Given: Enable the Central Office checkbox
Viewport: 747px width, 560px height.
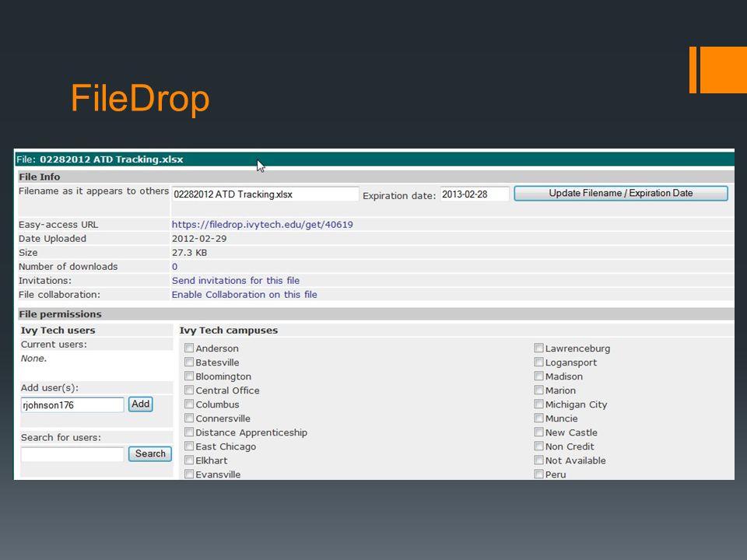Looking at the screenshot, I should (189, 390).
